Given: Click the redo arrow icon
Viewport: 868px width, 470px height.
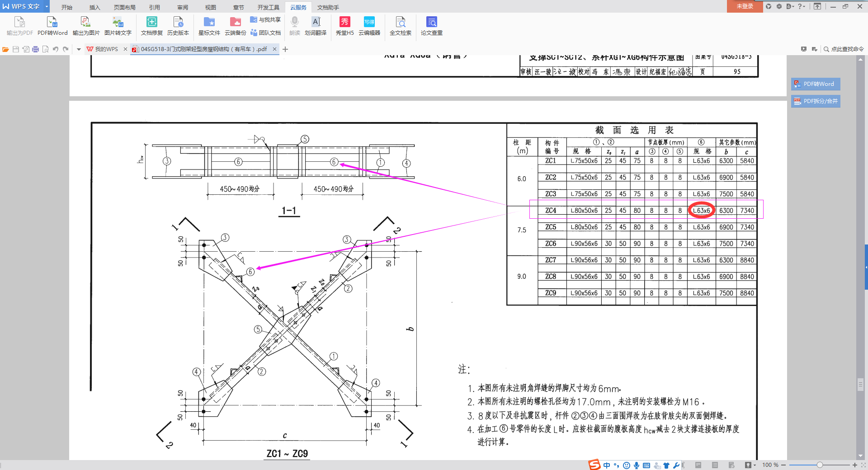Looking at the screenshot, I should (x=66, y=49).
